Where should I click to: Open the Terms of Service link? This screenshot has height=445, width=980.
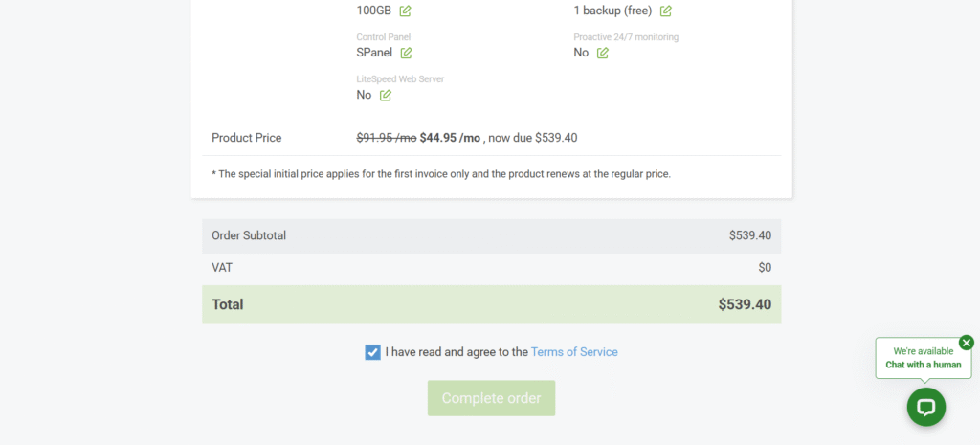click(574, 352)
